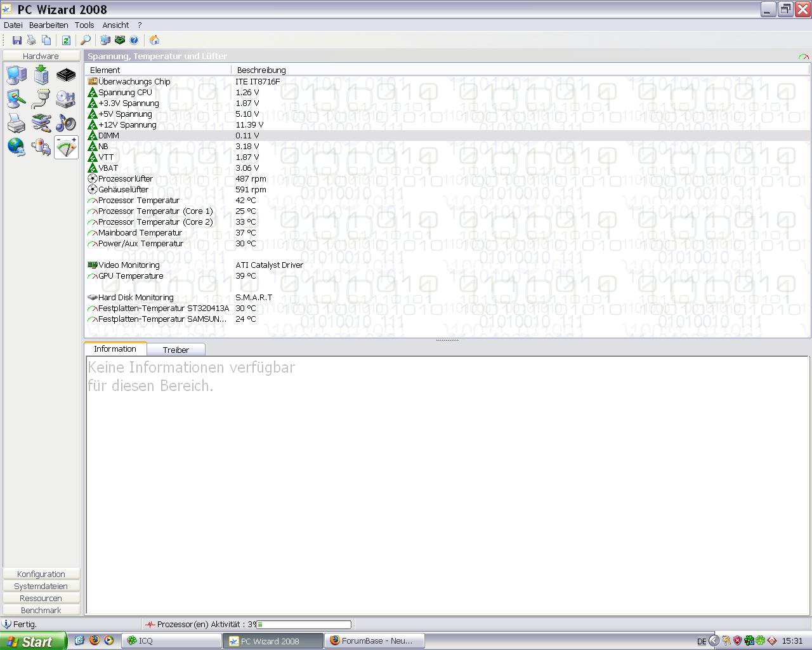Expand the Konfiguration category
This screenshot has width=812, height=650.
point(41,574)
